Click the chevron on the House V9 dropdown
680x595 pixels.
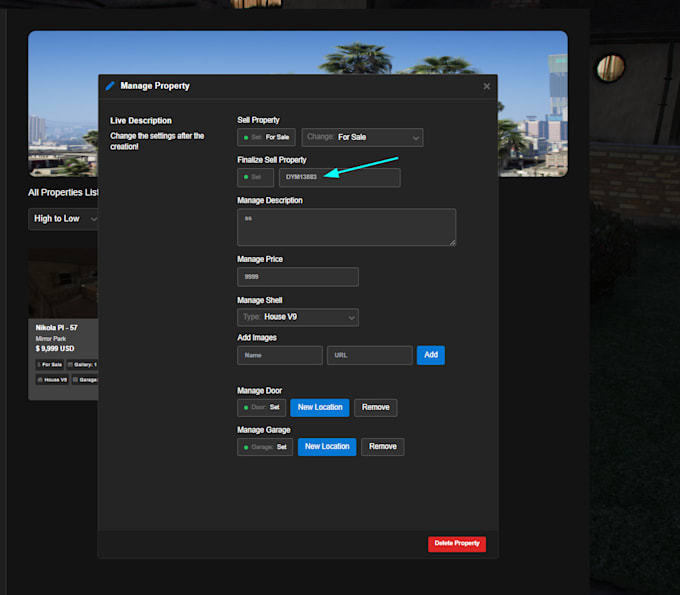351,318
